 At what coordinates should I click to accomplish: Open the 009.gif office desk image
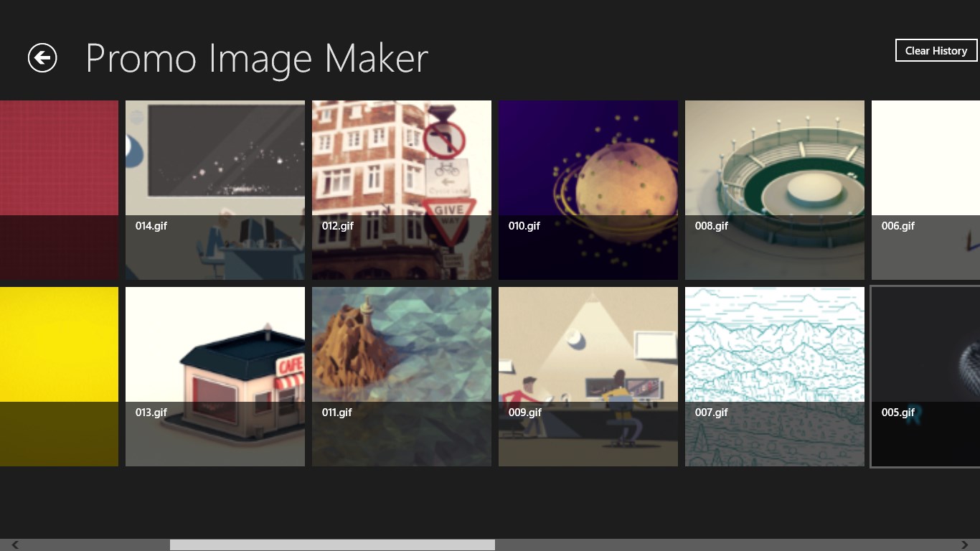click(588, 377)
